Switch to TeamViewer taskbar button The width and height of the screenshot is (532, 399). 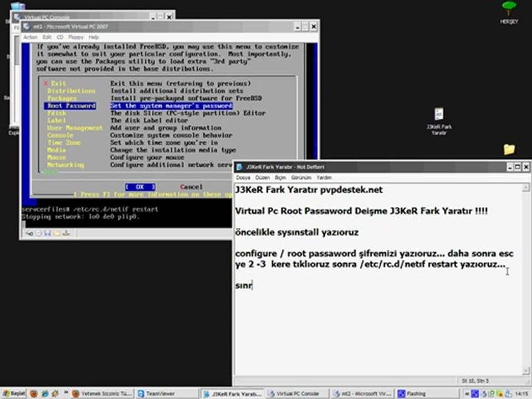(166, 393)
